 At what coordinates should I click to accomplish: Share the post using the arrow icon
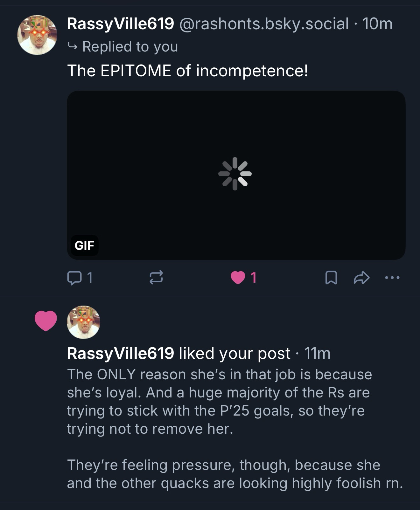tap(361, 278)
